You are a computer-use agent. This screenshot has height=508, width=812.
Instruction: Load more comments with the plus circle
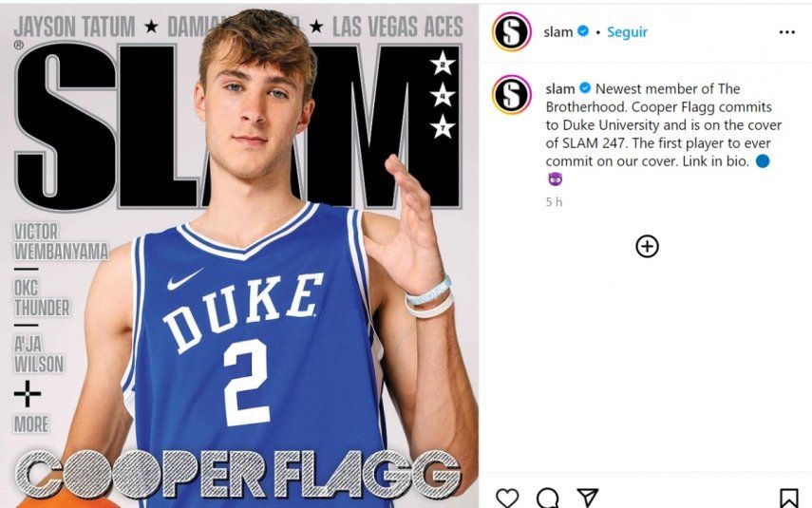tap(647, 247)
